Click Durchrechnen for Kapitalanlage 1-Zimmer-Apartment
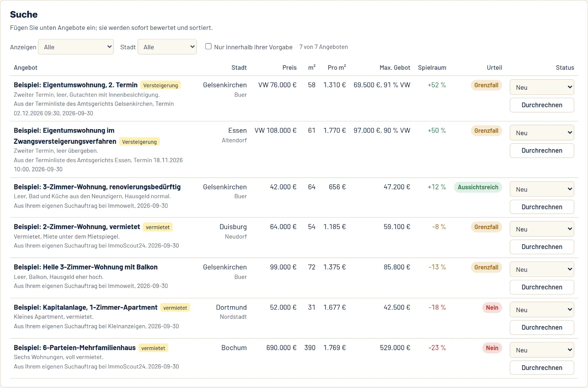Viewport: 588px width, 388px height. pyautogui.click(x=542, y=328)
